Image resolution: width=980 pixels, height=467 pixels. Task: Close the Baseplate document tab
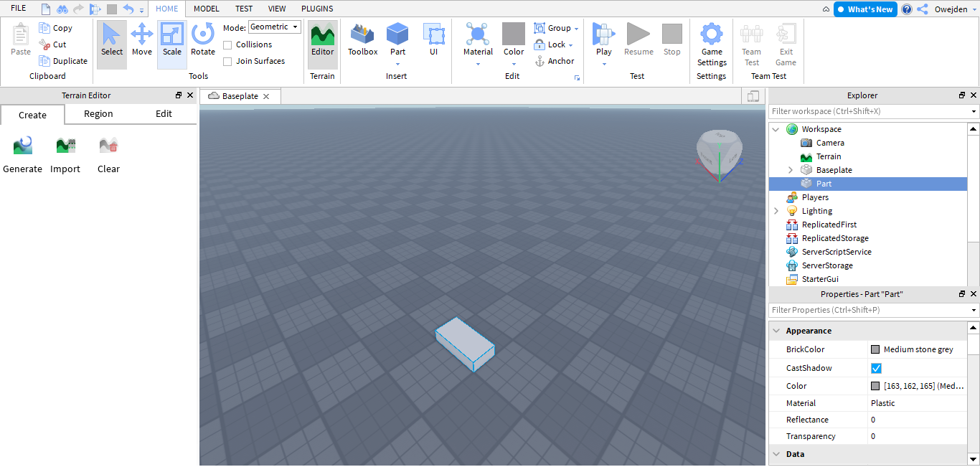pyautogui.click(x=266, y=96)
